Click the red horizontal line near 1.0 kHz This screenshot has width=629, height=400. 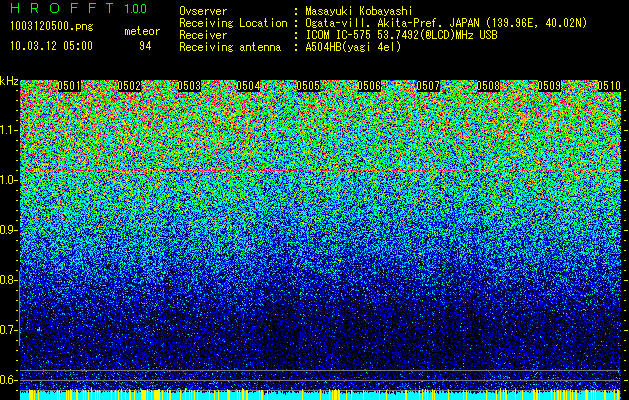click(x=321, y=171)
